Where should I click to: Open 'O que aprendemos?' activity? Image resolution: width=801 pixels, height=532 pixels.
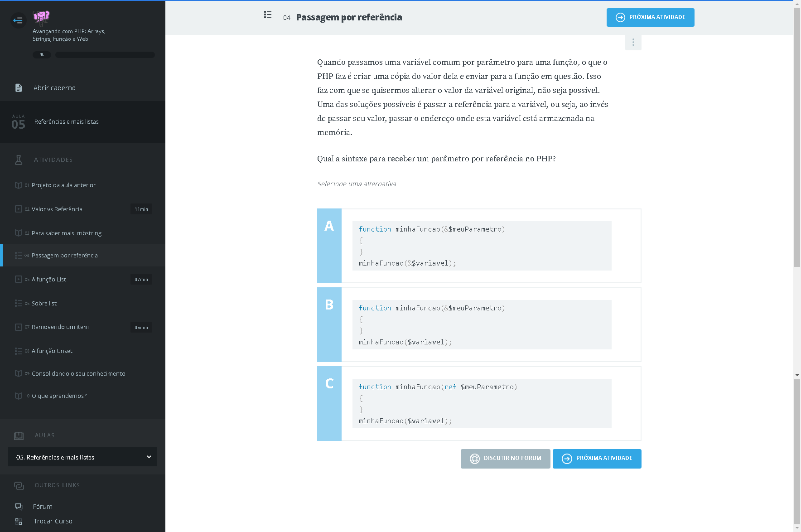[x=59, y=396]
